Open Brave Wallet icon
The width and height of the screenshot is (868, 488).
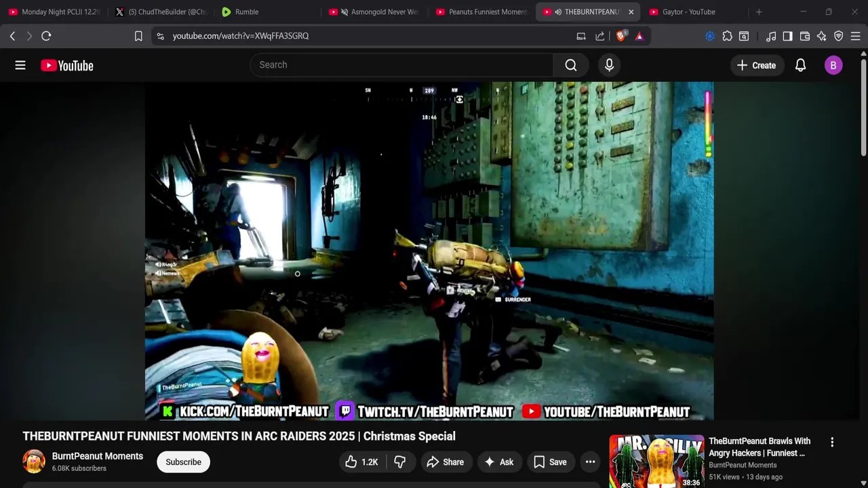coord(805,36)
